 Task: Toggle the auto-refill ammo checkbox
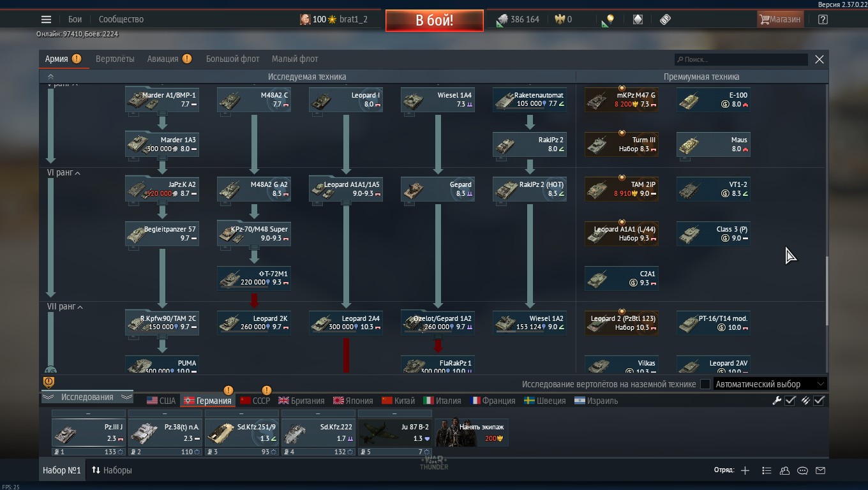tap(819, 401)
